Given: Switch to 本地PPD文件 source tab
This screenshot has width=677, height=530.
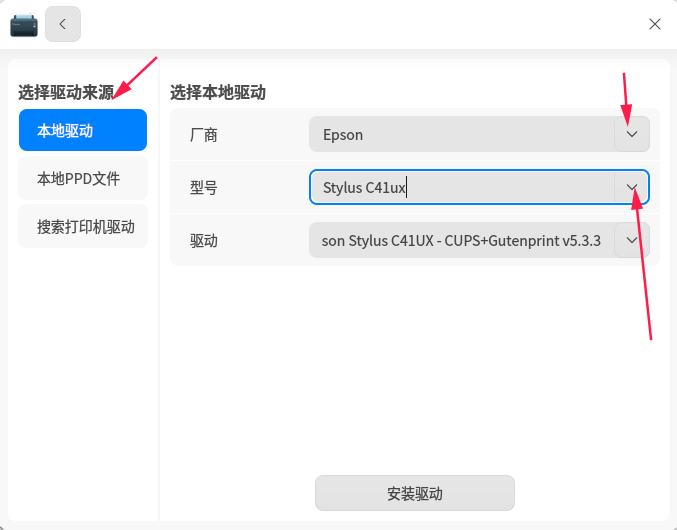Looking at the screenshot, I should pyautogui.click(x=83, y=178).
